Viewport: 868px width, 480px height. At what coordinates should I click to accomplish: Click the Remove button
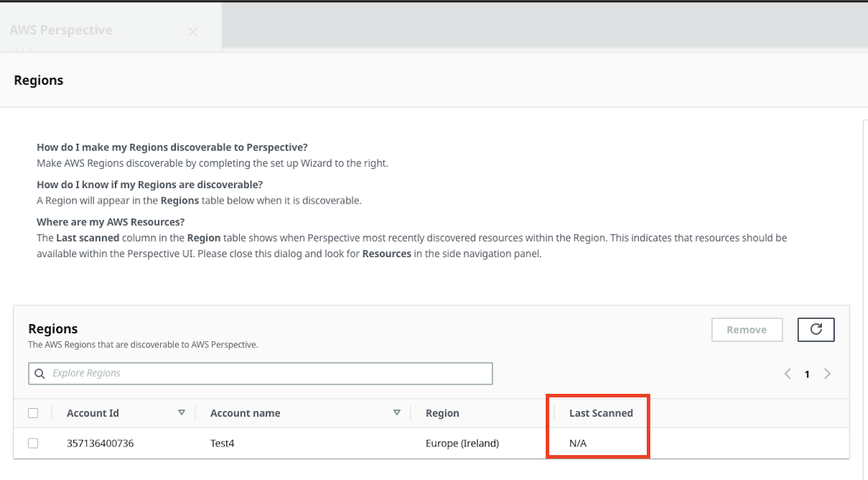[x=747, y=330]
